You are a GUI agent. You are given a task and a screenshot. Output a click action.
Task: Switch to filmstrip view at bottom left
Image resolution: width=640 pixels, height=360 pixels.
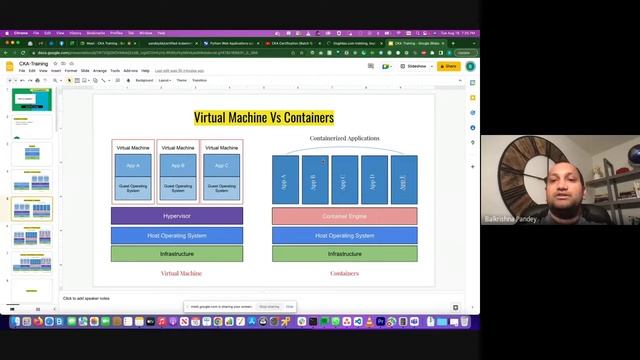(12, 309)
